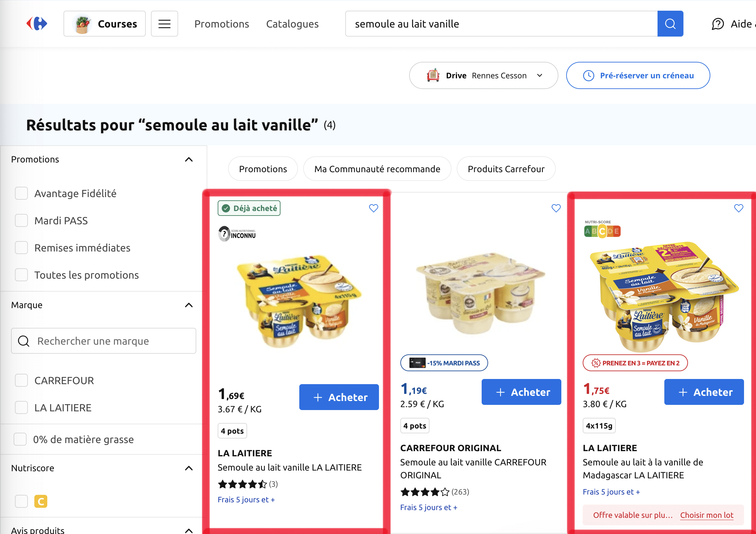The image size is (756, 534).
Task: Click the blue search magnifier button
Action: click(x=670, y=24)
